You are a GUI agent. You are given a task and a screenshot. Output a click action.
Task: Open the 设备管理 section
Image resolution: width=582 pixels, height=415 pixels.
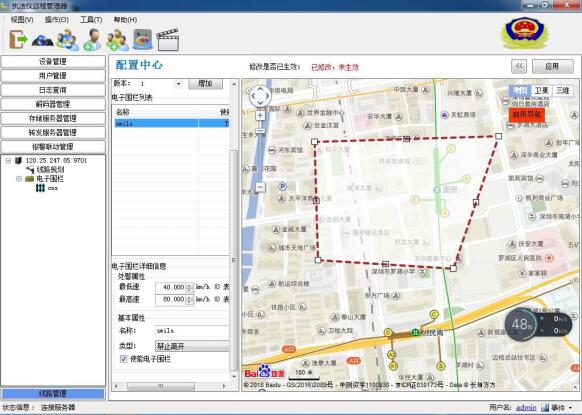coord(53,61)
